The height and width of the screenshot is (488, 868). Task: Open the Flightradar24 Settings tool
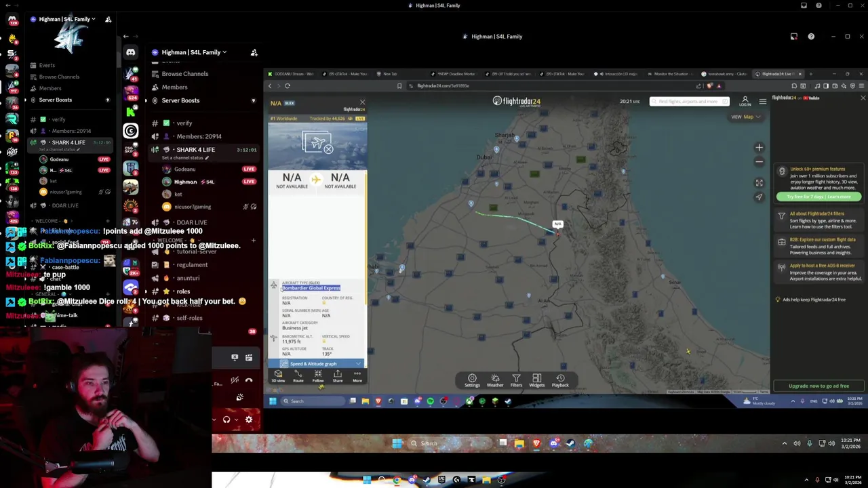click(x=472, y=380)
